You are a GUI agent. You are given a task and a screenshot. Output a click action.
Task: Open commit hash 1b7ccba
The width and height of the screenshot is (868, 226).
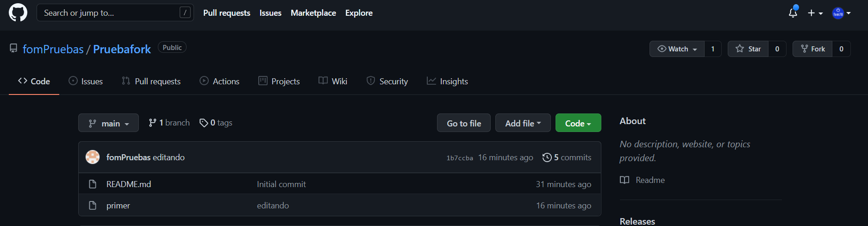pos(460,158)
